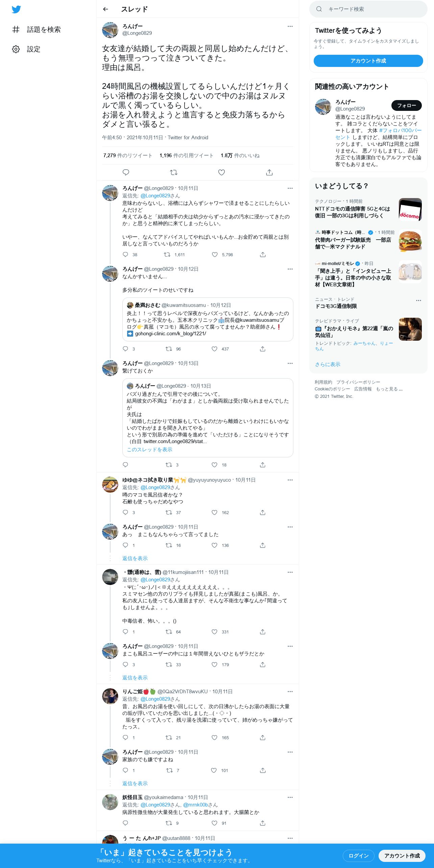Image resolution: width=434 pixels, height=868 pixels.
Task: Reply to the main tweet via bubble icon
Action: [x=126, y=172]
